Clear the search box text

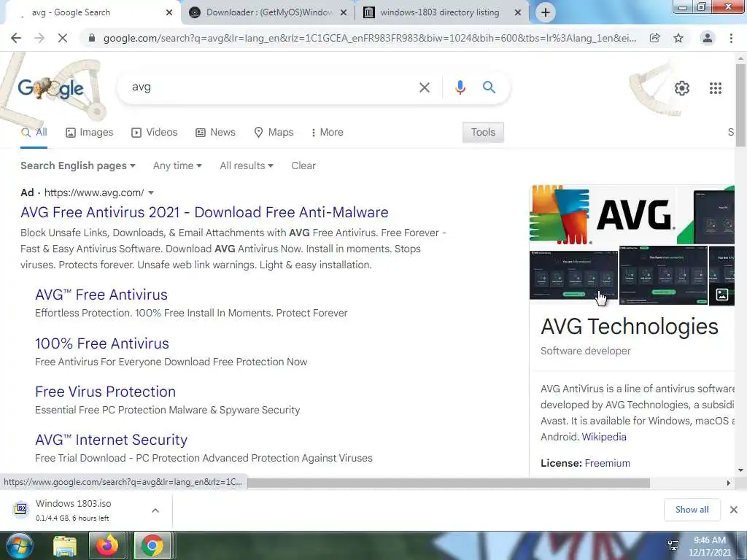(424, 87)
